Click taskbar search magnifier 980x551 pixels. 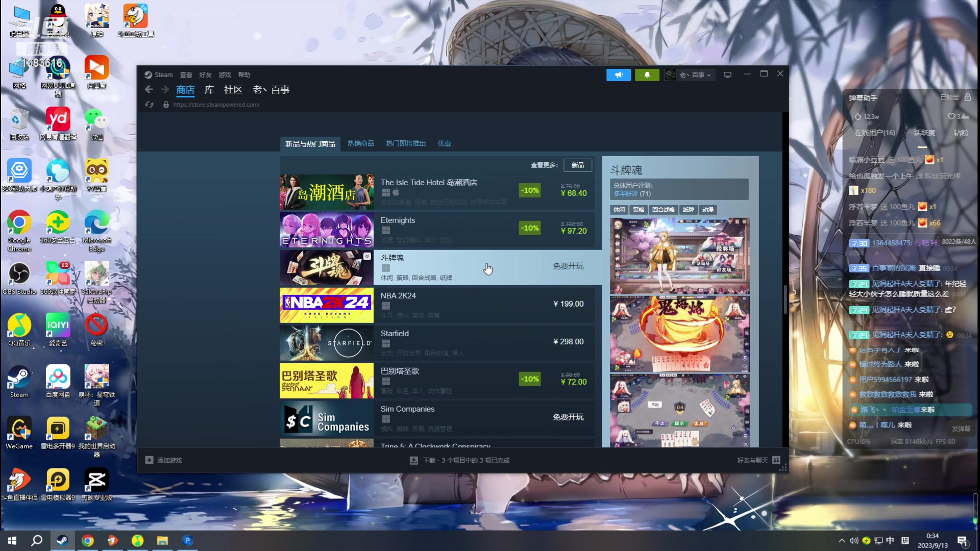click(x=37, y=540)
